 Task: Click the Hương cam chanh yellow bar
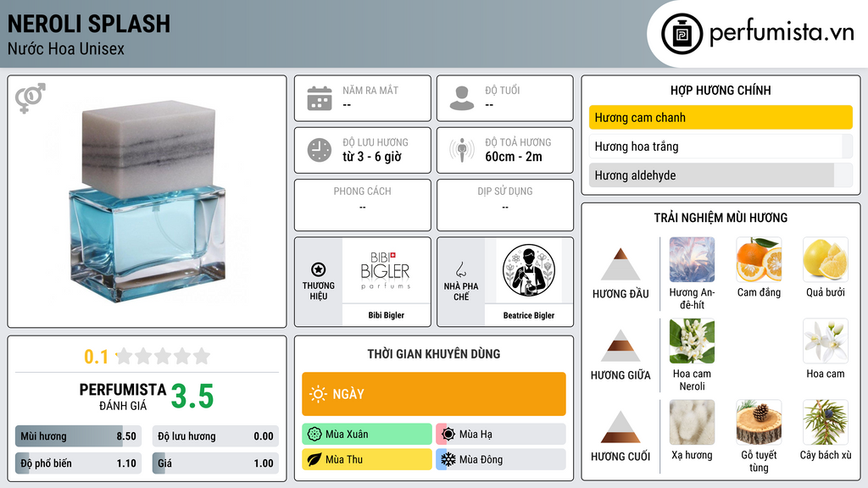point(721,117)
